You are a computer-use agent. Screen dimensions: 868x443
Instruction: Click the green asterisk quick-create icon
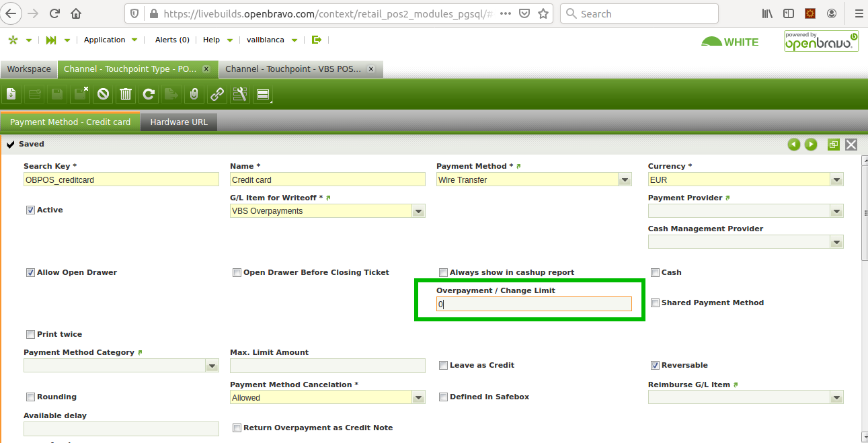click(13, 40)
